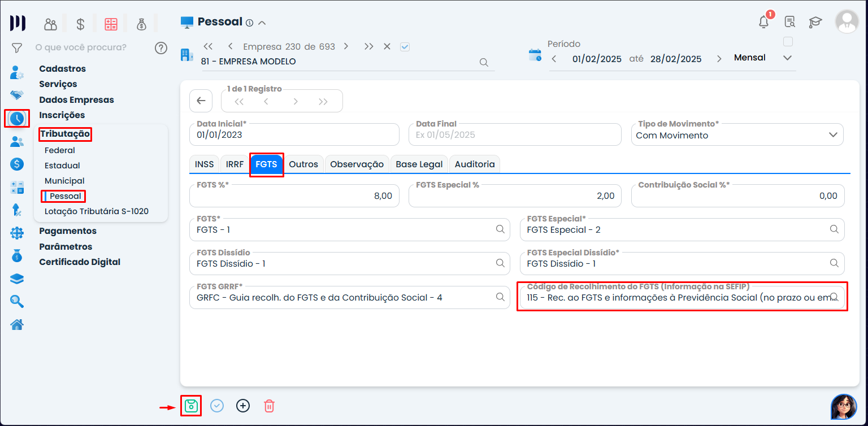Toggle the checkbox next to company navigation
The height and width of the screenshot is (426, 868).
[405, 47]
